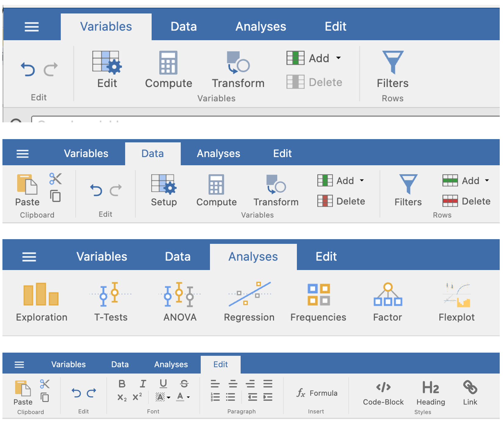The height and width of the screenshot is (424, 504).
Task: Toggle italic text formatting
Action: 143,384
